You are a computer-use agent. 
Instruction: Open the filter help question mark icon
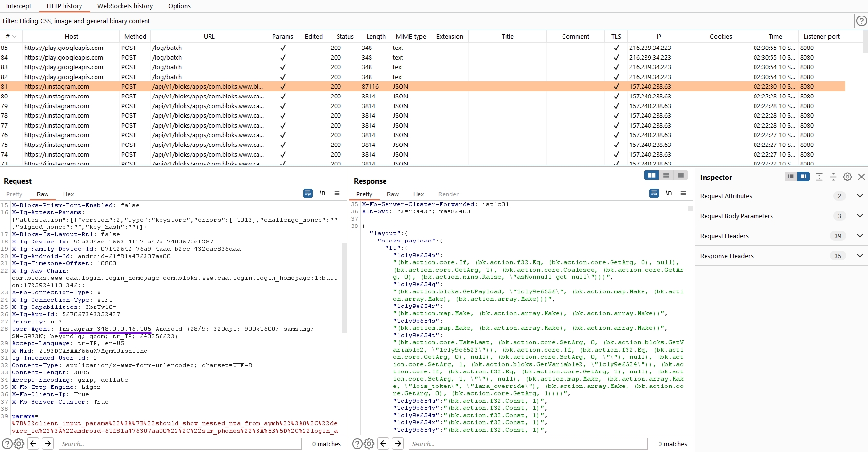[861, 21]
